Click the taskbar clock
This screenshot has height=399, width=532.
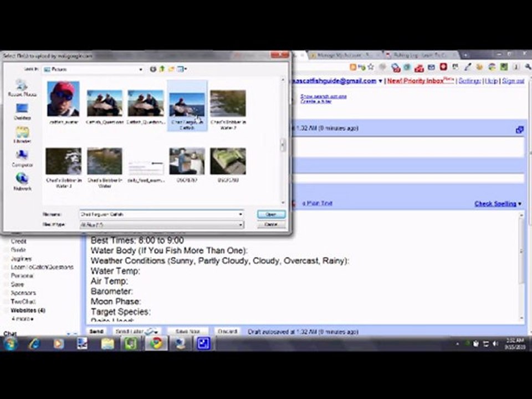tap(515, 344)
